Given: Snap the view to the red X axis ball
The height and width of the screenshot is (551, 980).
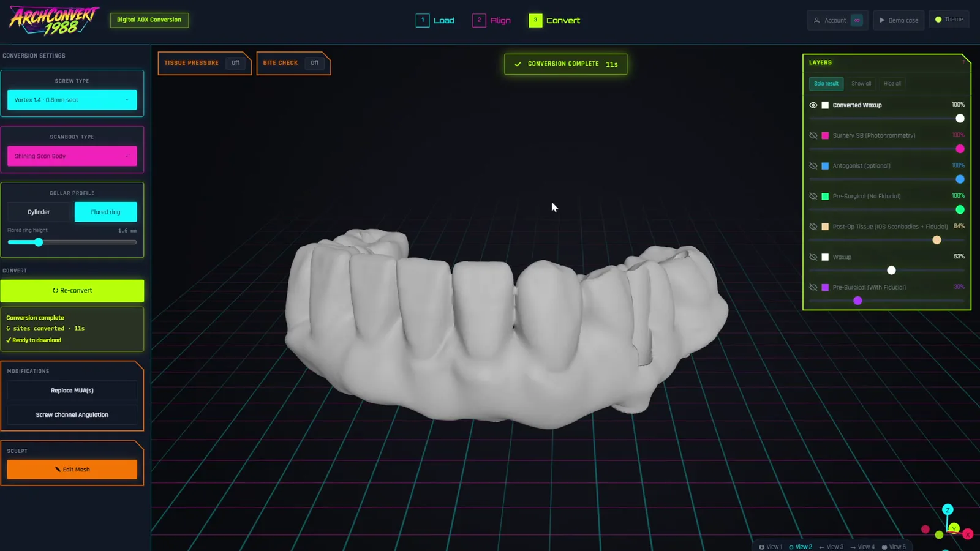Looking at the screenshot, I should pyautogui.click(x=968, y=534).
